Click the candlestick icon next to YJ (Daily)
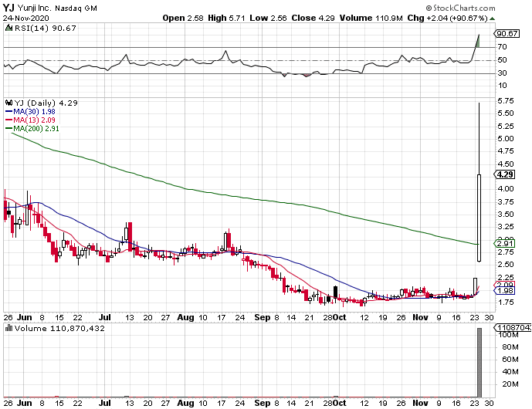 click(9, 103)
